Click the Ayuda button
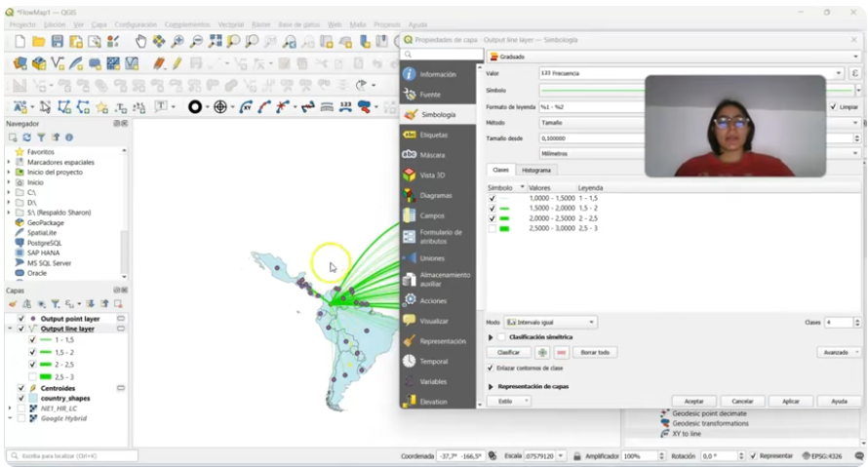 tap(839, 401)
